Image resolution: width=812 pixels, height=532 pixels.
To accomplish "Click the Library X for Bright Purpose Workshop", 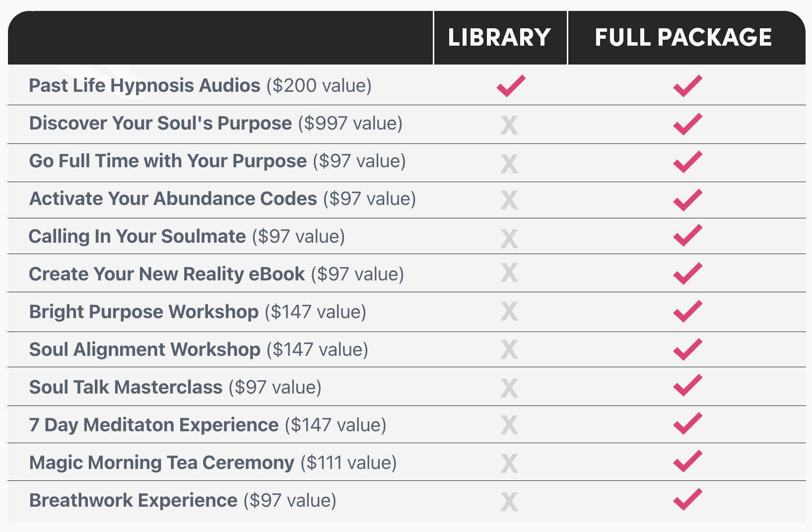I will (509, 312).
